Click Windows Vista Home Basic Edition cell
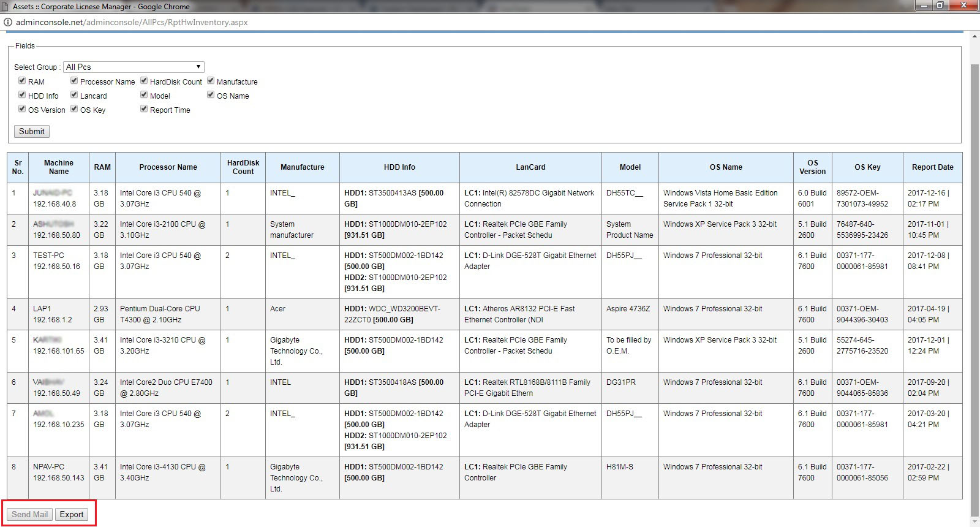Screen dimensions: 980x527 tap(726, 199)
